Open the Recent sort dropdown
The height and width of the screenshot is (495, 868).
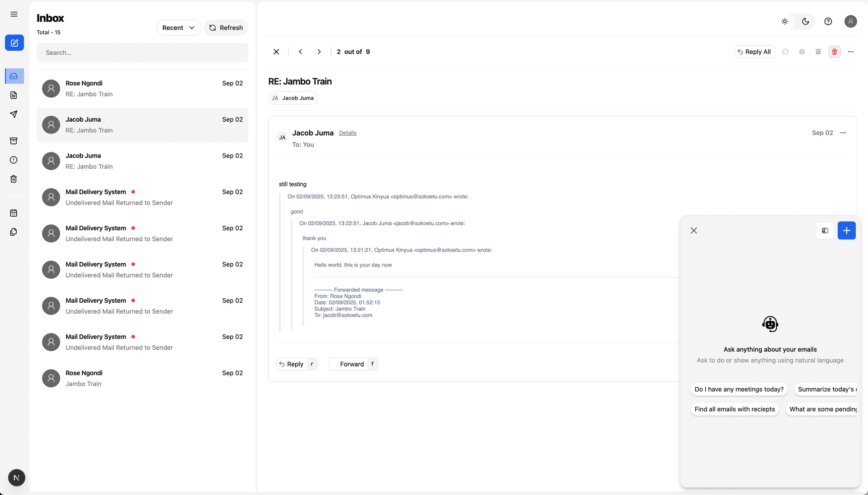click(x=178, y=28)
